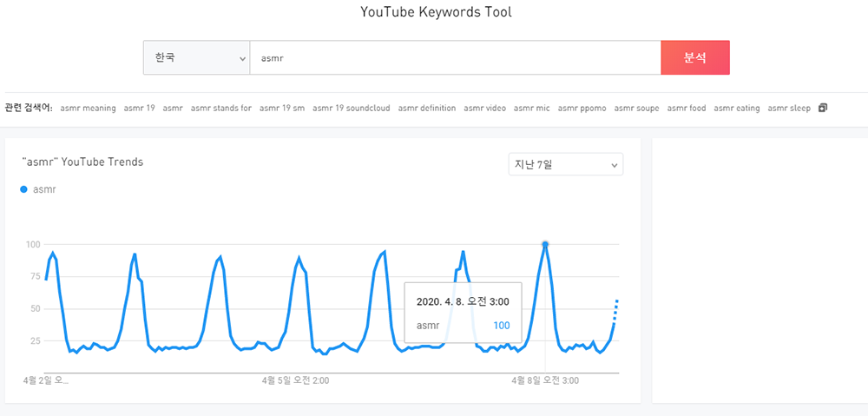Click the 관련 검색어 label
Viewport: 868px width, 416px height.
tap(29, 108)
